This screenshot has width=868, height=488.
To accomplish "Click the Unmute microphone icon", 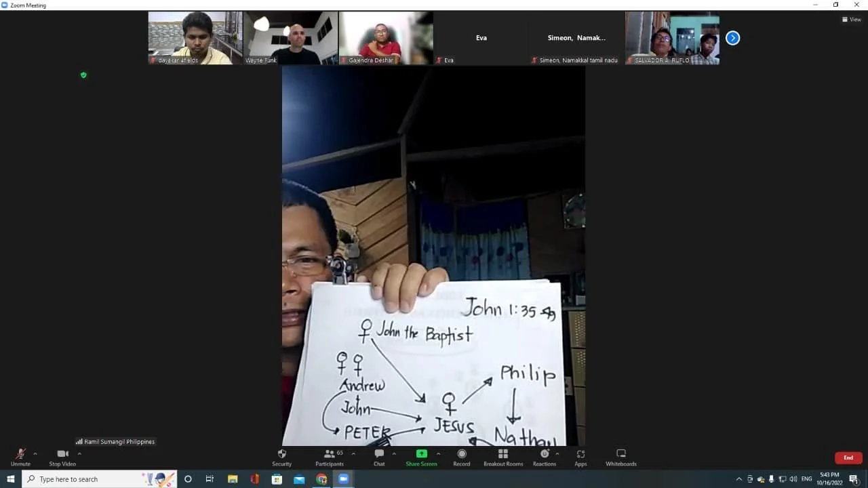I will [x=20, y=453].
